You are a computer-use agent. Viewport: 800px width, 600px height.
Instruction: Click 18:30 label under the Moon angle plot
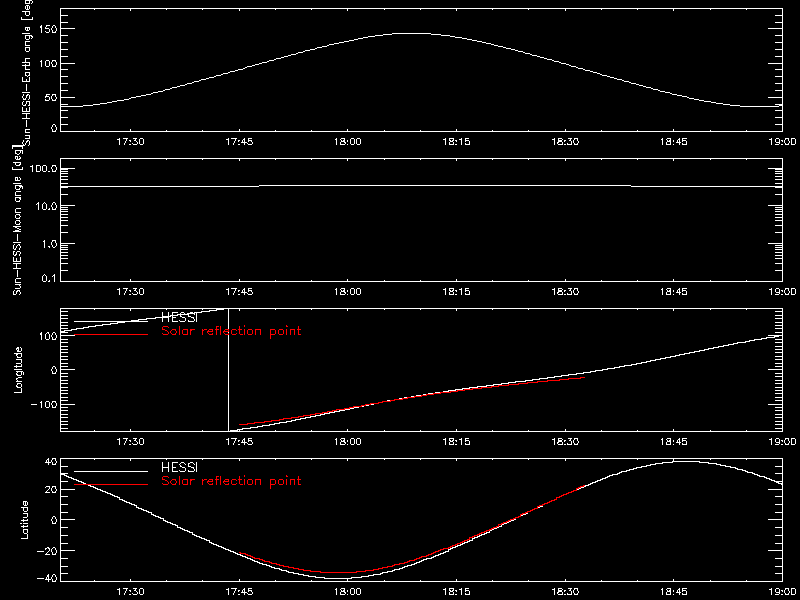pos(565,292)
